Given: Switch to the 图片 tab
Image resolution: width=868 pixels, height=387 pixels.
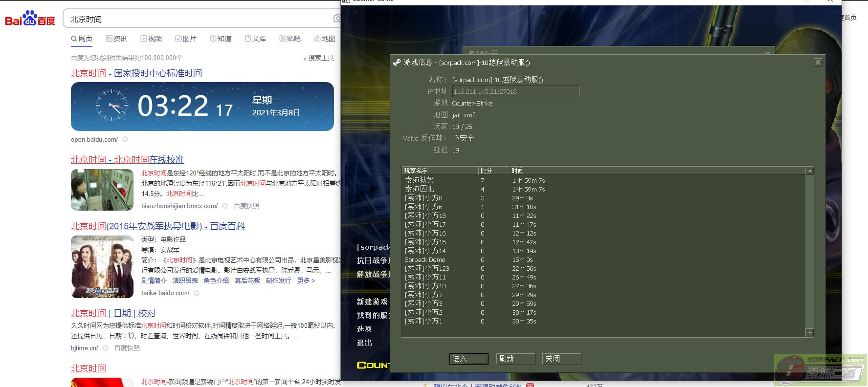Looking at the screenshot, I should (185, 39).
